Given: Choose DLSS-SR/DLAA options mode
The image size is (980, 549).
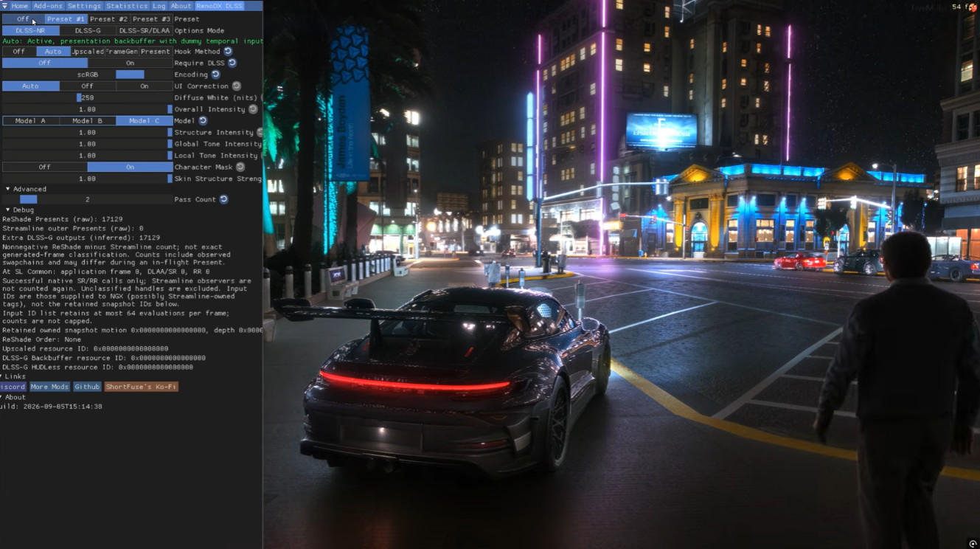Looking at the screenshot, I should pos(145,31).
